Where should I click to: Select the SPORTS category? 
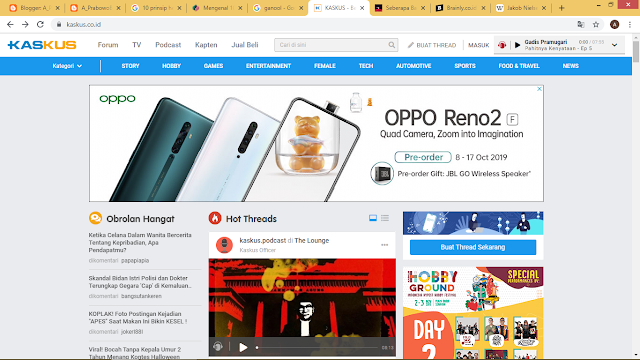point(465,66)
